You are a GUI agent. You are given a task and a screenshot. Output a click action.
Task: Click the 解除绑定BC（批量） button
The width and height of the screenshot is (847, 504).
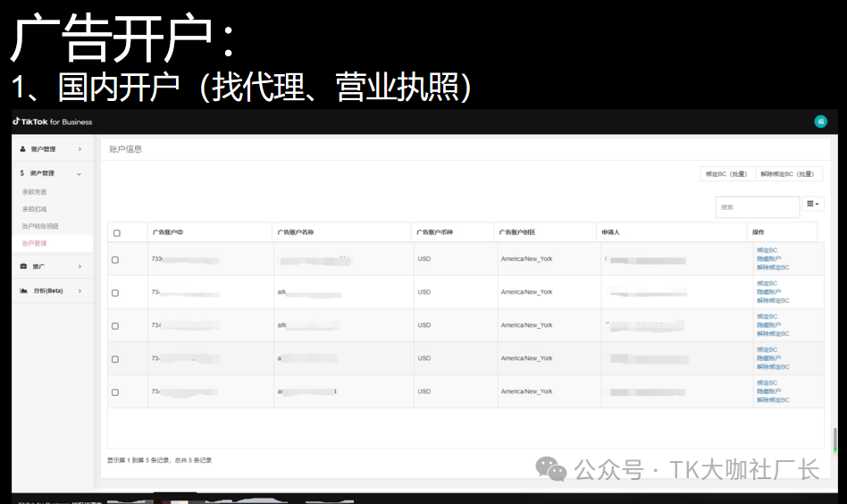788,174
